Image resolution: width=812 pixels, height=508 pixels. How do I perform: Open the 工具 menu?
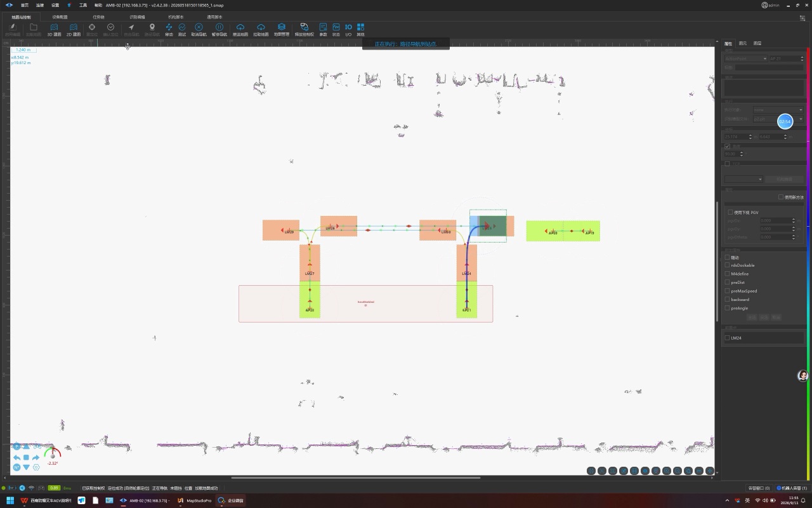(82, 4)
